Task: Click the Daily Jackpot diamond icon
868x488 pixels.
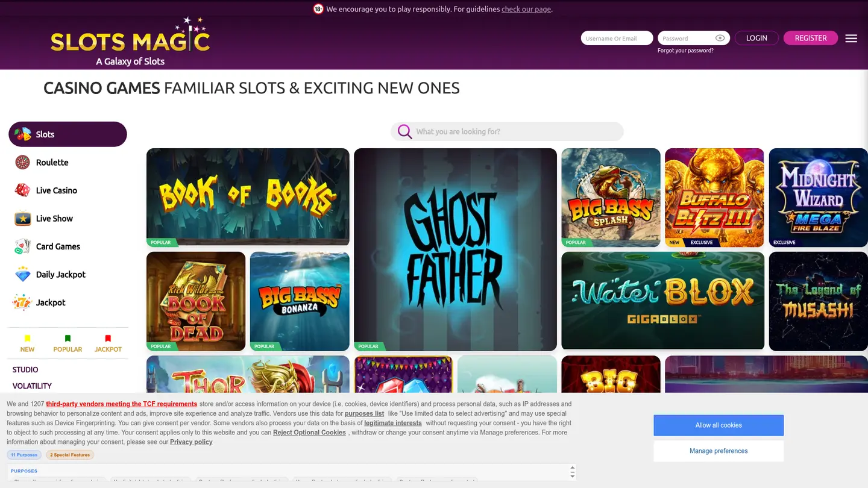Action: coord(22,274)
